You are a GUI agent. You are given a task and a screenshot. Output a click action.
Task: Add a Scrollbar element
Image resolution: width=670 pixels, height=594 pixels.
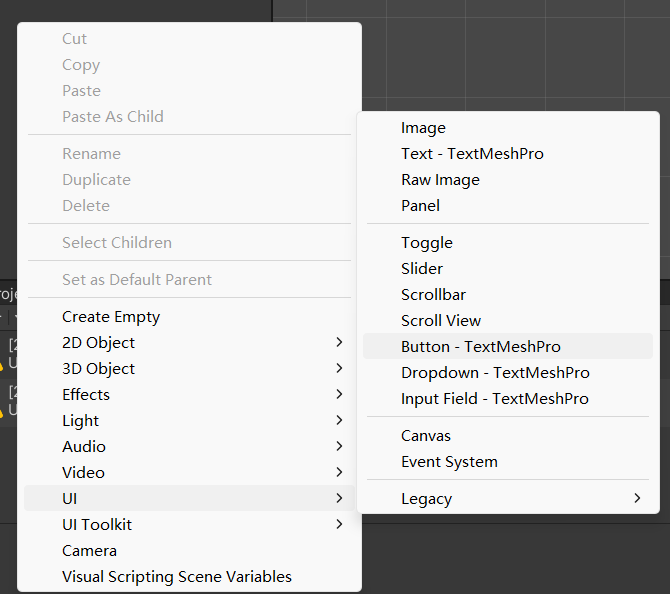click(433, 295)
